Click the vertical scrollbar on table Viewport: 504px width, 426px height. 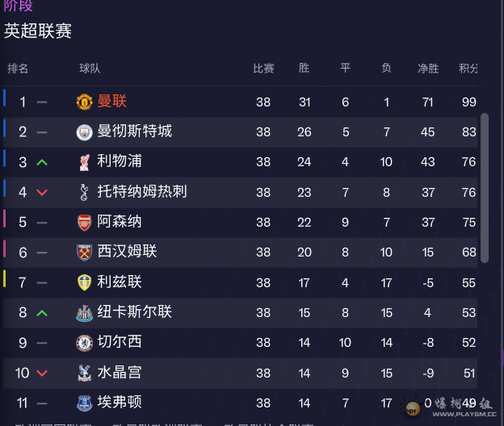click(x=485, y=187)
